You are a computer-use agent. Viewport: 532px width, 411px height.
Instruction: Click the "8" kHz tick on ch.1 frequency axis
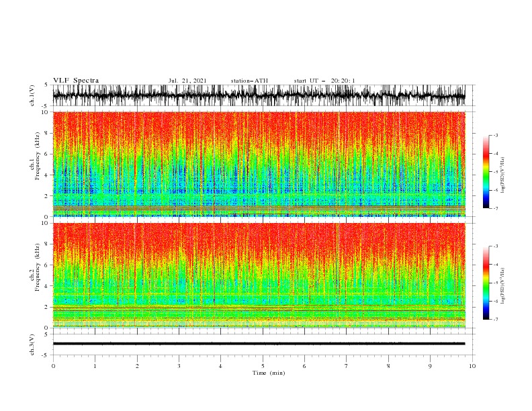pos(47,133)
